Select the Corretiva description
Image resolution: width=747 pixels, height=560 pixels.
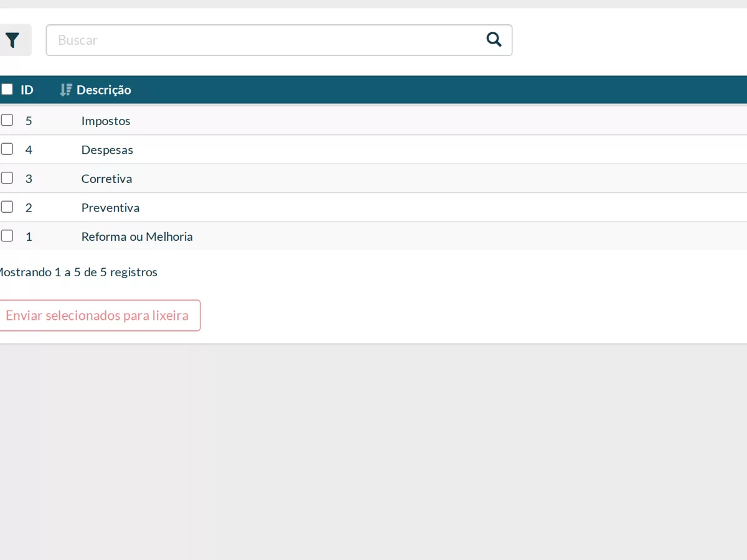[106, 179]
